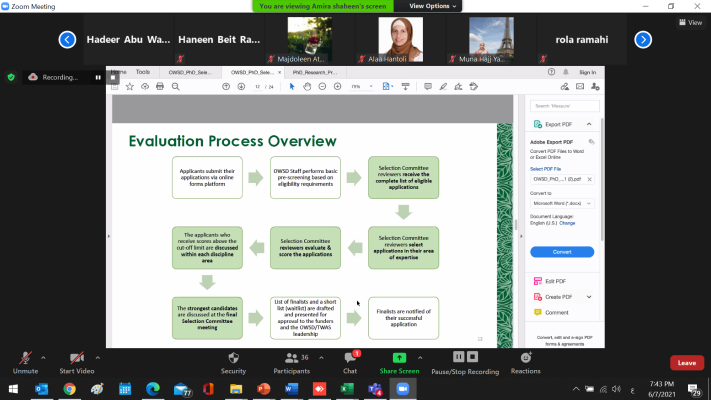Screen dimensions: 711x400
Task: Click the blue Convert button
Action: pyautogui.click(x=561, y=252)
